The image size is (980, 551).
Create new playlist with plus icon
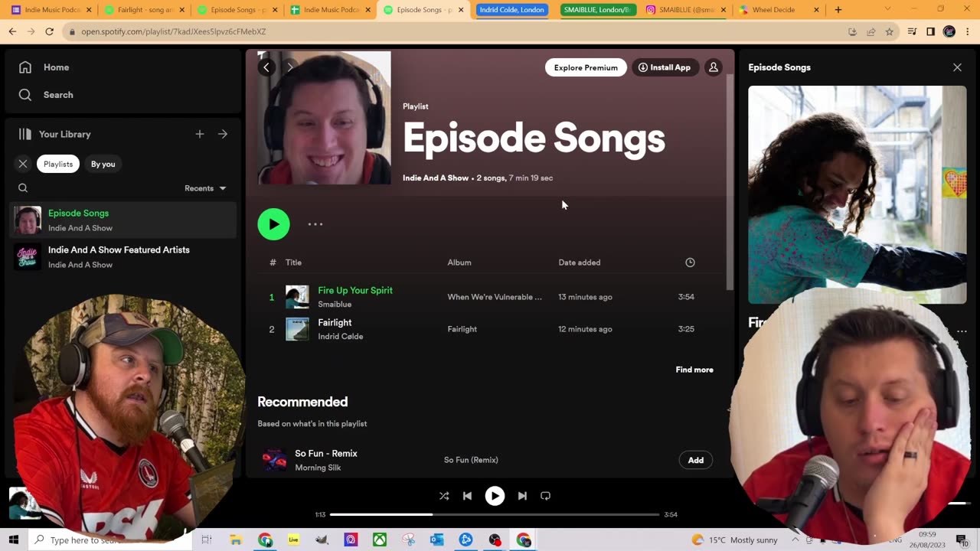tap(200, 134)
